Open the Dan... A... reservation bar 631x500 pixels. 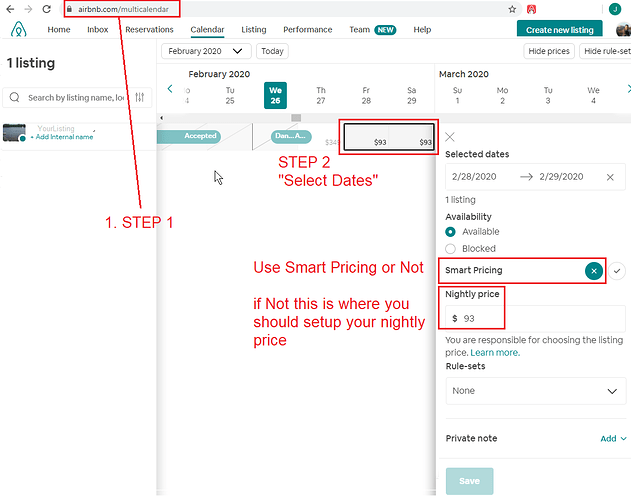click(x=291, y=136)
